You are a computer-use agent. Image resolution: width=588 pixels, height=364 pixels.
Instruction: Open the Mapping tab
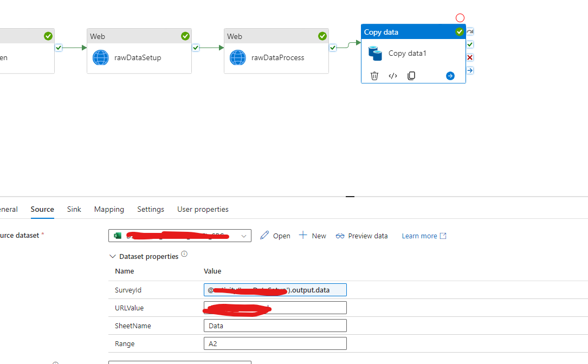(109, 209)
